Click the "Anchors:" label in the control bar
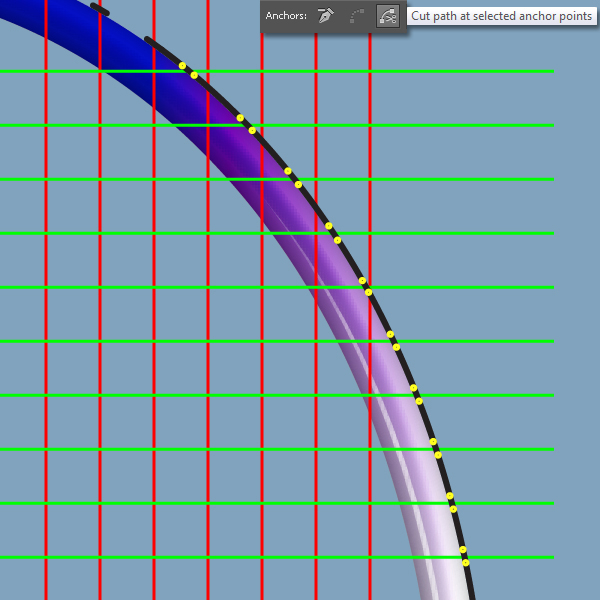Image resolution: width=600 pixels, height=600 pixels. (286, 16)
